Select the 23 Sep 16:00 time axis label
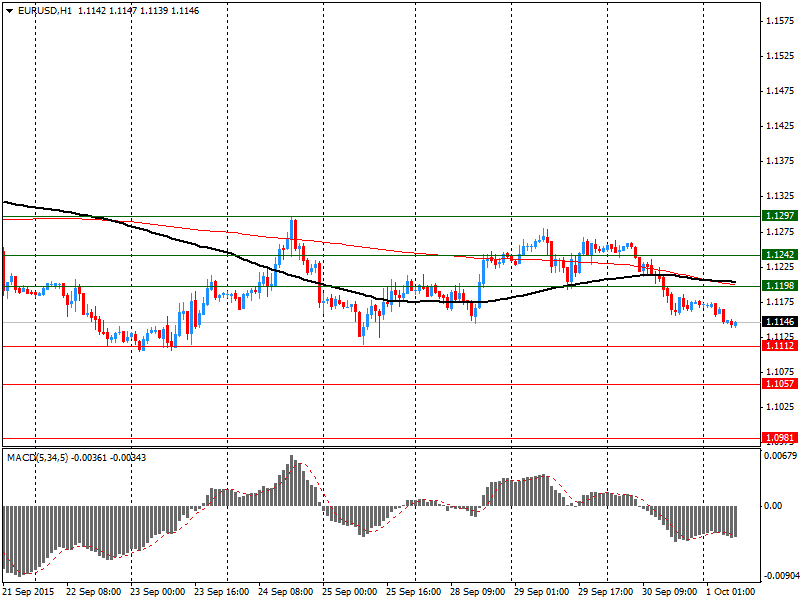Image resolution: width=800 pixels, height=600 pixels. pyautogui.click(x=222, y=592)
